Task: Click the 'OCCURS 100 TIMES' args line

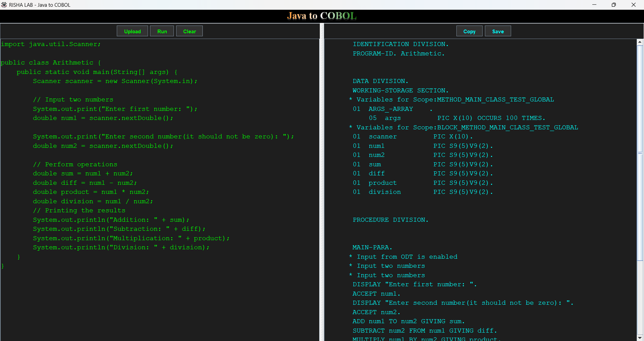Action: coord(457,118)
